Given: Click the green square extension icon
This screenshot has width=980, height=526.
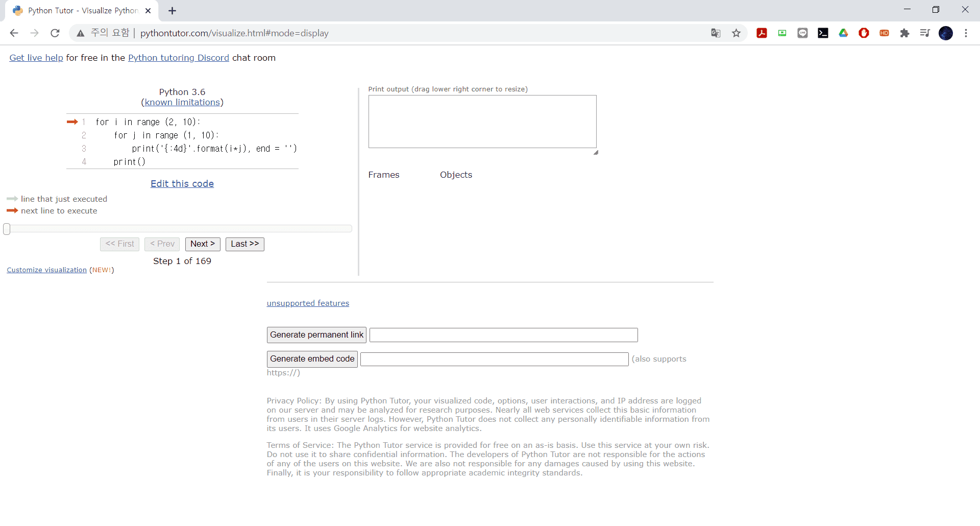Looking at the screenshot, I should (782, 33).
